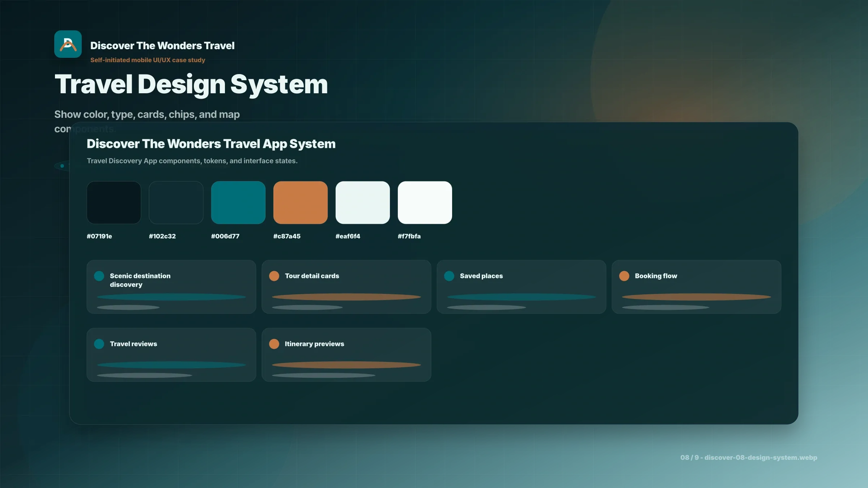The width and height of the screenshot is (868, 488).
Task: Choose the #f7fbfa white swatch
Action: (425, 202)
